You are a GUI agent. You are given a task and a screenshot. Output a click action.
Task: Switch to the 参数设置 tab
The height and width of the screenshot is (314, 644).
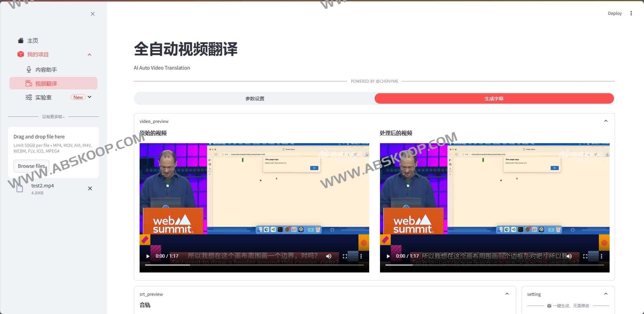[x=254, y=98]
